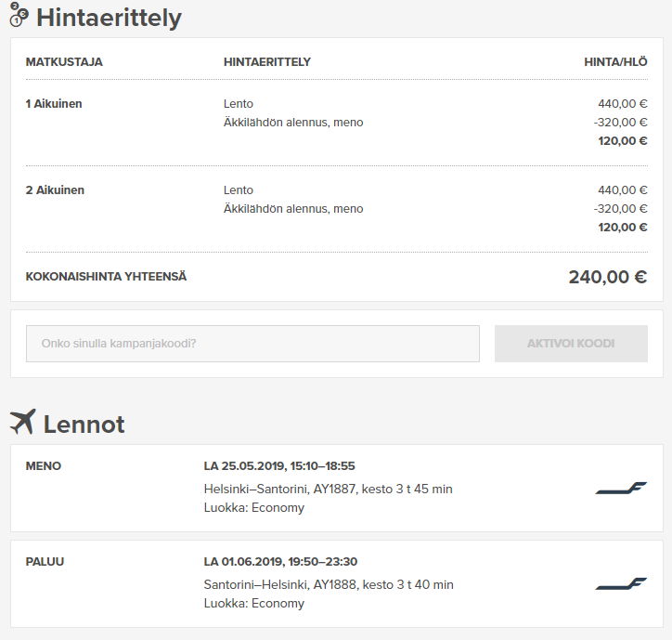
Task: Click the Hintaerittely section heading
Action: tap(109, 18)
